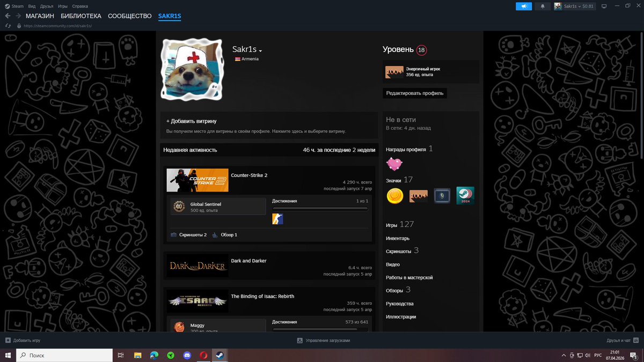Go forward with the right arrow

(18, 16)
